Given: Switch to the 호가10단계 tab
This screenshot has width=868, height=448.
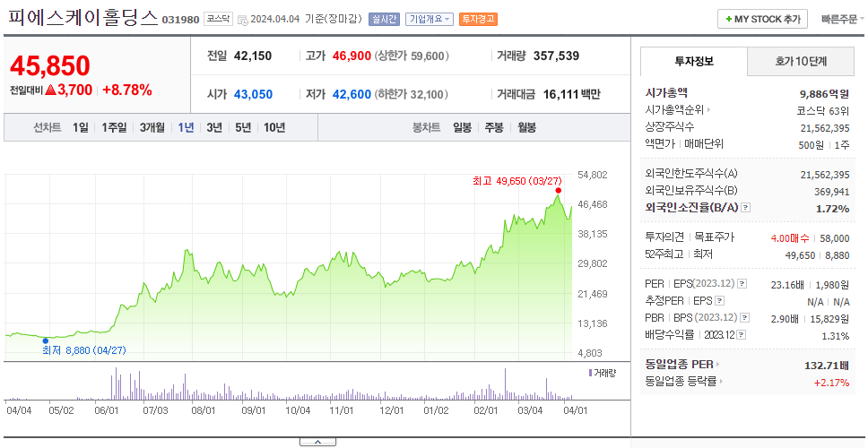Looking at the screenshot, I should pos(801,62).
